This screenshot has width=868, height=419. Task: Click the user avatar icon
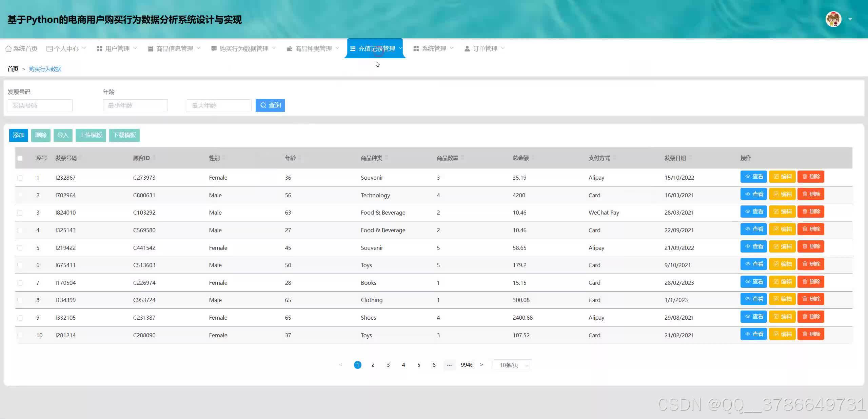[x=833, y=19]
